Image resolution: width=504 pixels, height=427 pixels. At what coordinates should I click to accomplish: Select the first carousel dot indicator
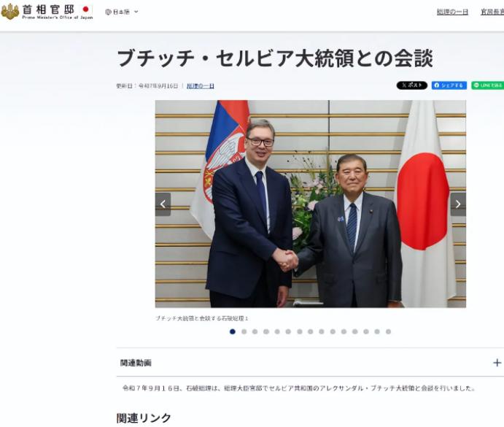233,331
